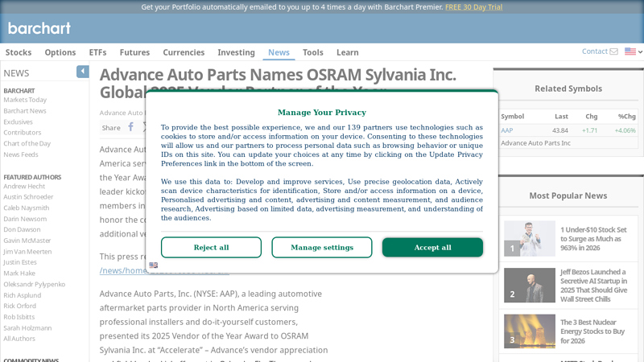Open the Currencies menu
Viewport: 644px width, 362px height.
click(184, 52)
